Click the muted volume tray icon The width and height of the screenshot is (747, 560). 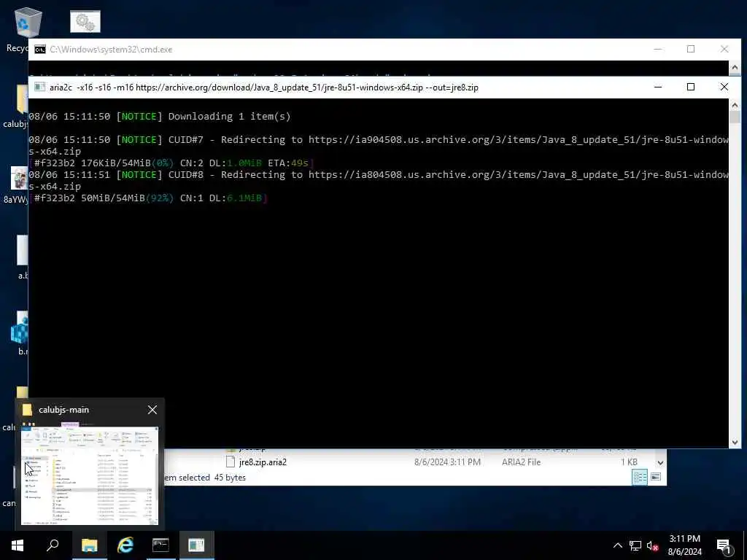(652, 545)
